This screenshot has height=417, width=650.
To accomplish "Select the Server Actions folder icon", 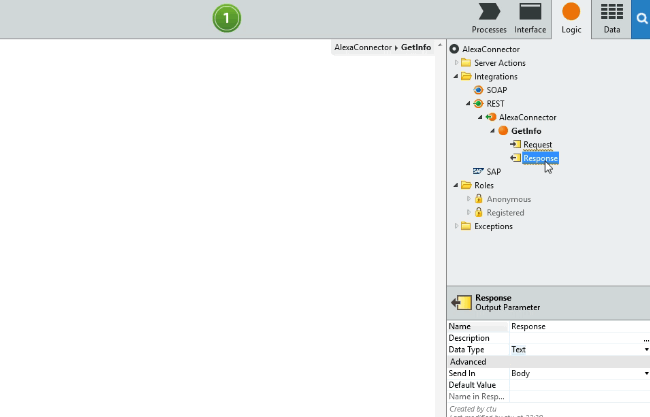I will 466,63.
